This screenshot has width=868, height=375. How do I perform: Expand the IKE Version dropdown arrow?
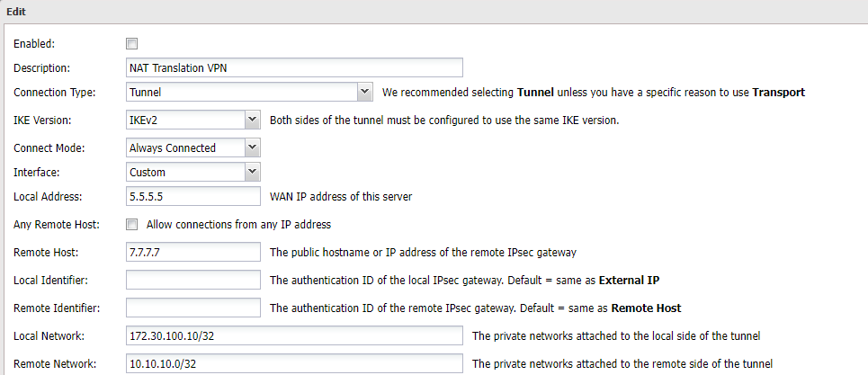pos(253,120)
